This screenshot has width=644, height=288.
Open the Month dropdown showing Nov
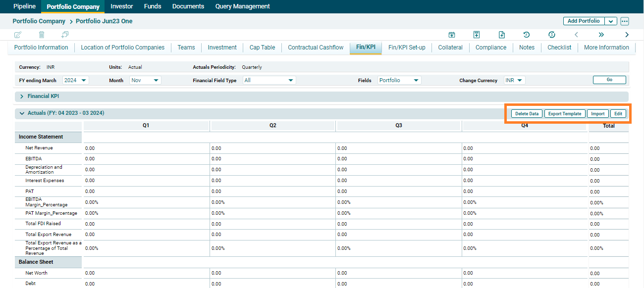[x=145, y=80]
